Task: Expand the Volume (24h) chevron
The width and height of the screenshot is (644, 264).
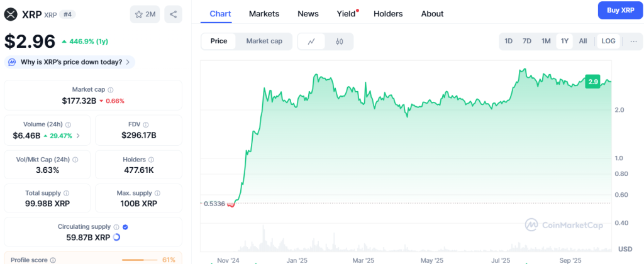Action: (78, 135)
